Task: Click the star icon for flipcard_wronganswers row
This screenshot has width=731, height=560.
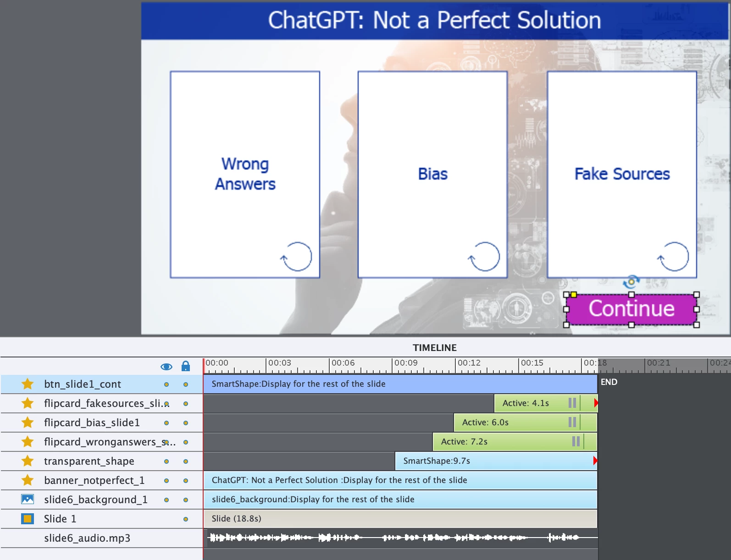Action: [x=28, y=442]
